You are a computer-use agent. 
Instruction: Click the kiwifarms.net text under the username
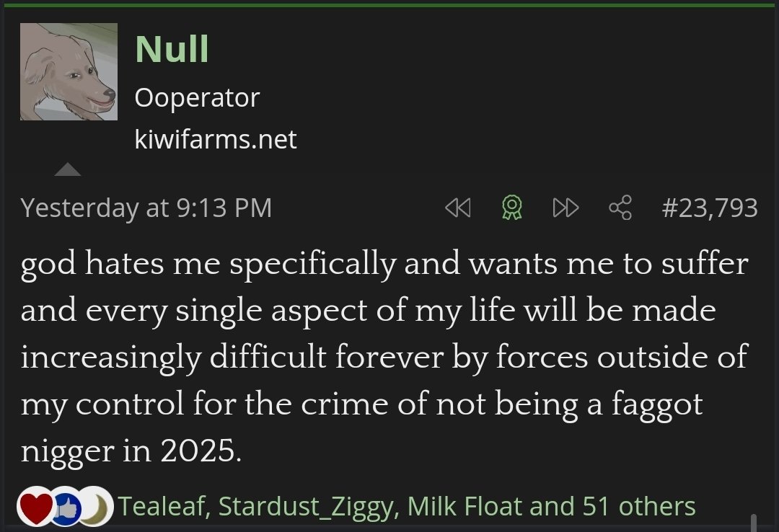point(215,139)
